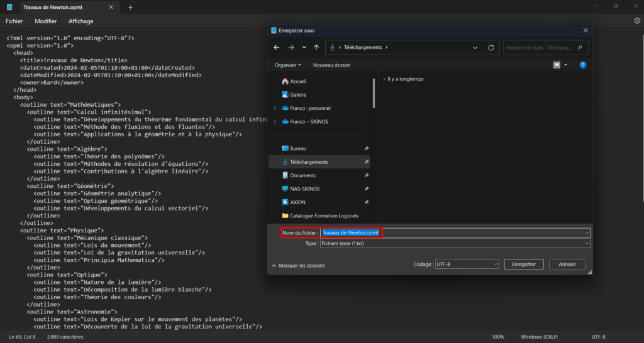Open the Affichage menu
644x343 pixels.
pyautogui.click(x=80, y=21)
